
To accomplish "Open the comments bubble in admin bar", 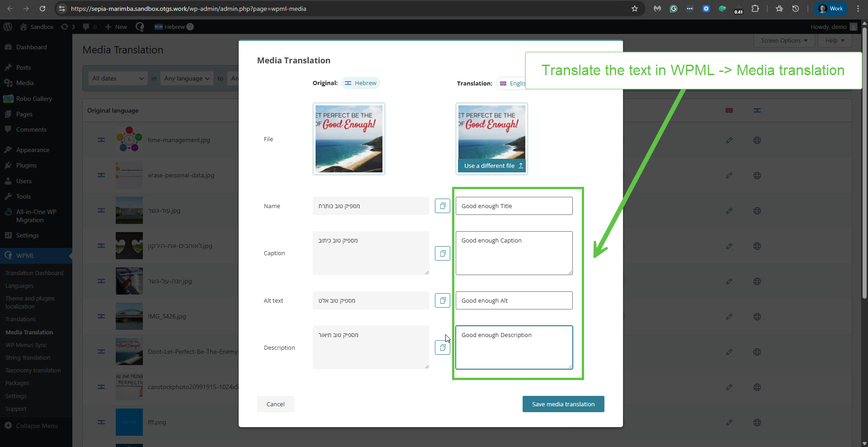I will [90, 27].
